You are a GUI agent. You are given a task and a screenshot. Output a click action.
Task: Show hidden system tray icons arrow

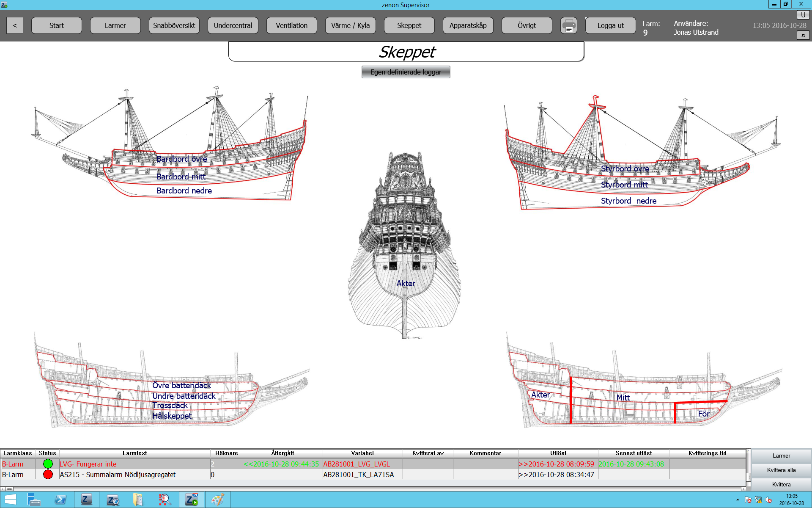point(738,500)
